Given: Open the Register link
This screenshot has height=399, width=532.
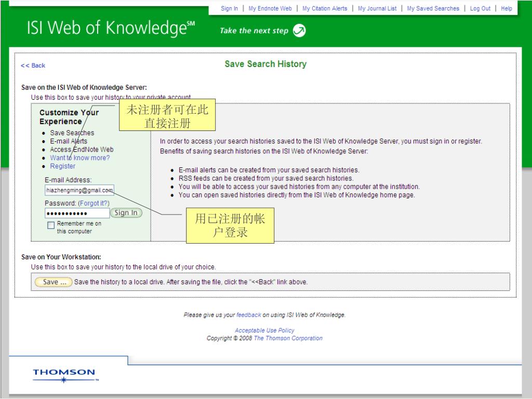Looking at the screenshot, I should click(x=62, y=166).
